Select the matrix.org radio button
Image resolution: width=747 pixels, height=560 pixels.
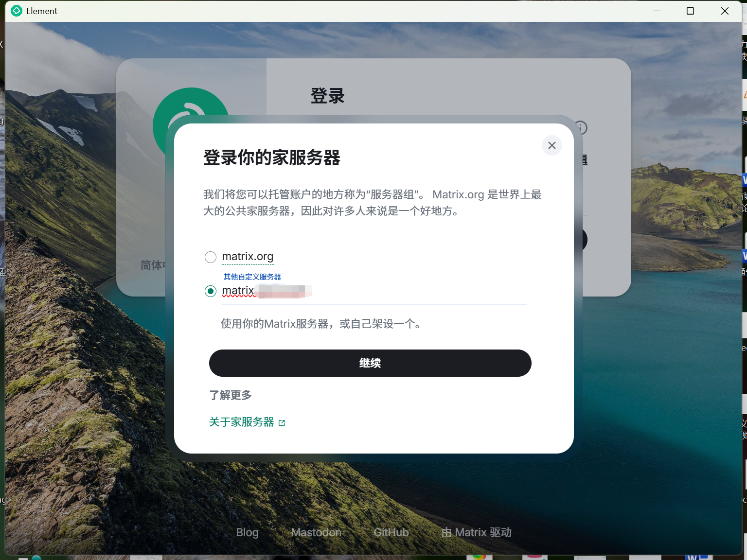pos(211,257)
